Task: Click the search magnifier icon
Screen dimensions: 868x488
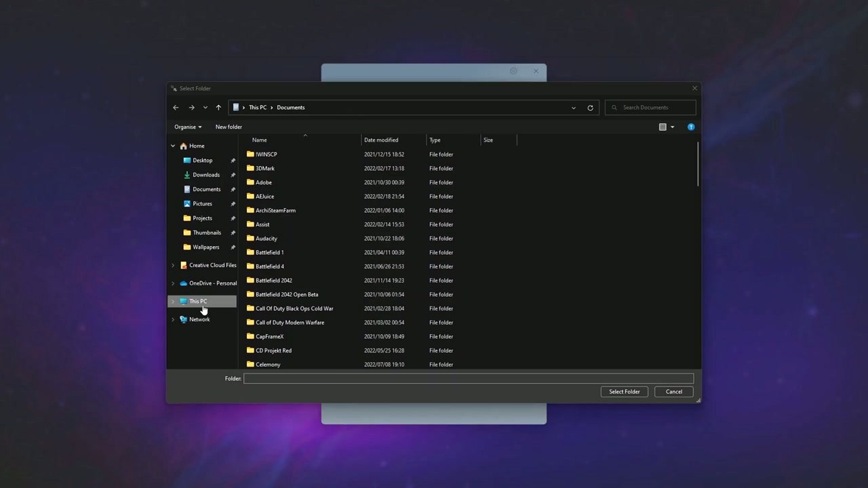Action: (614, 107)
